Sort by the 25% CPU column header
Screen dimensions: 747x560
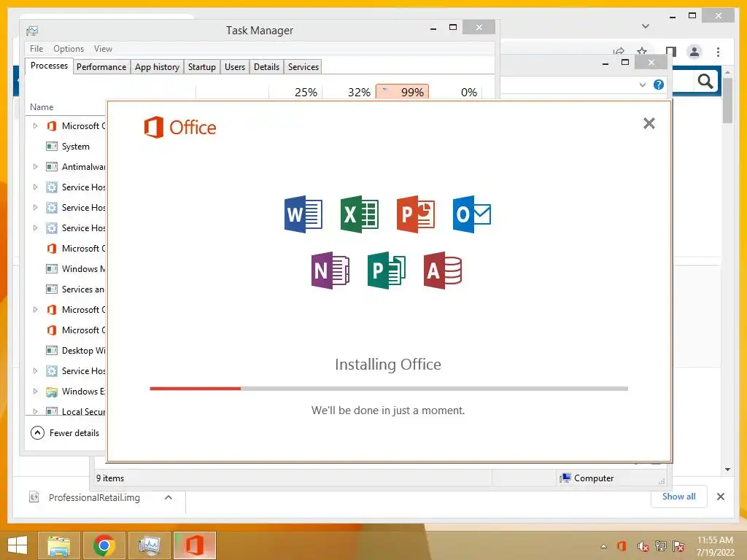pyautogui.click(x=296, y=92)
